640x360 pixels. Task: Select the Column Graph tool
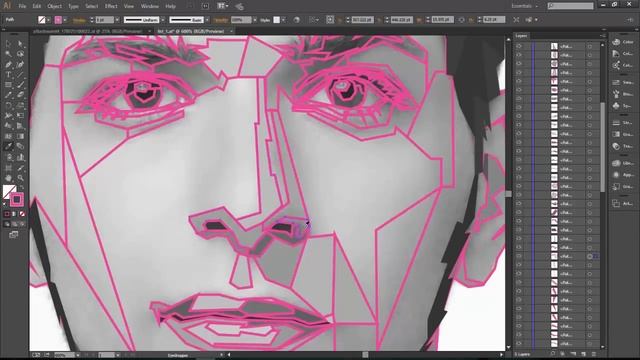pos(20,157)
